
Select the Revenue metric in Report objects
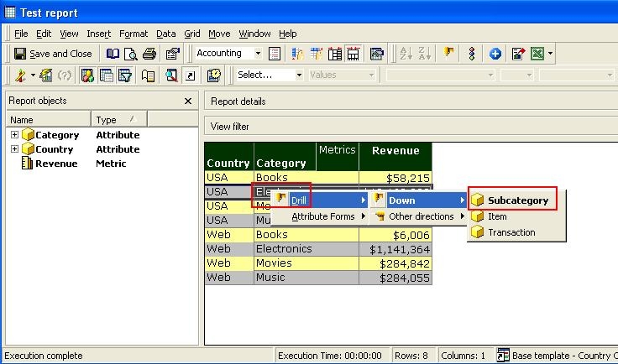pyautogui.click(x=55, y=164)
